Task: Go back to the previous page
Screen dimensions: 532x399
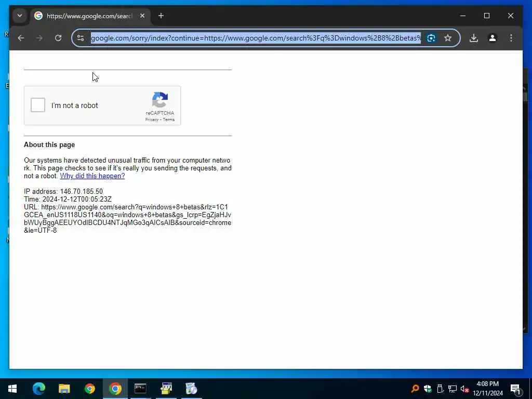Action: pyautogui.click(x=21, y=38)
